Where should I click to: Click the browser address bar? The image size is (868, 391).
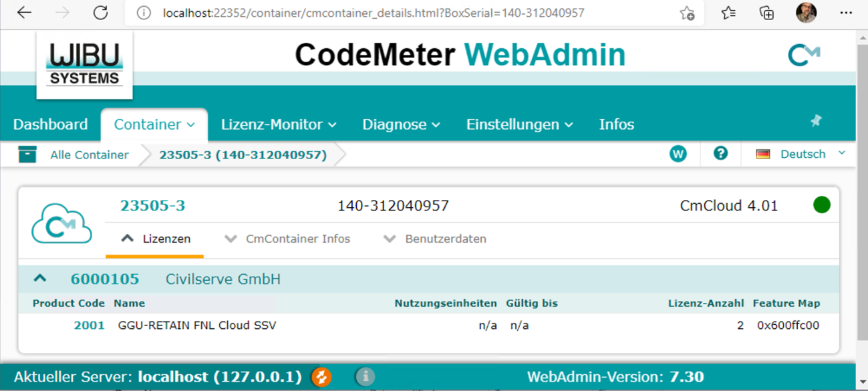(x=401, y=13)
